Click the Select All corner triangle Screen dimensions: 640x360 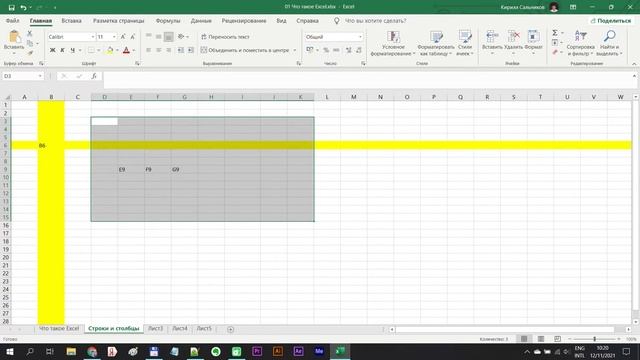pyautogui.click(x=7, y=97)
